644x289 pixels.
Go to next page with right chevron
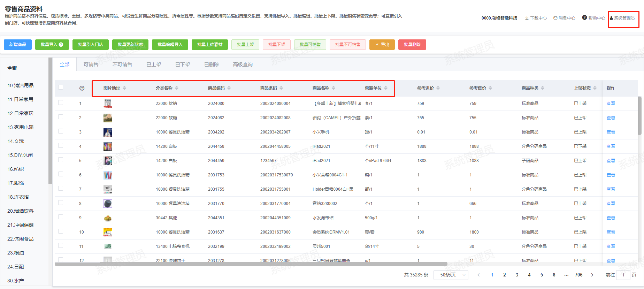tap(592, 275)
